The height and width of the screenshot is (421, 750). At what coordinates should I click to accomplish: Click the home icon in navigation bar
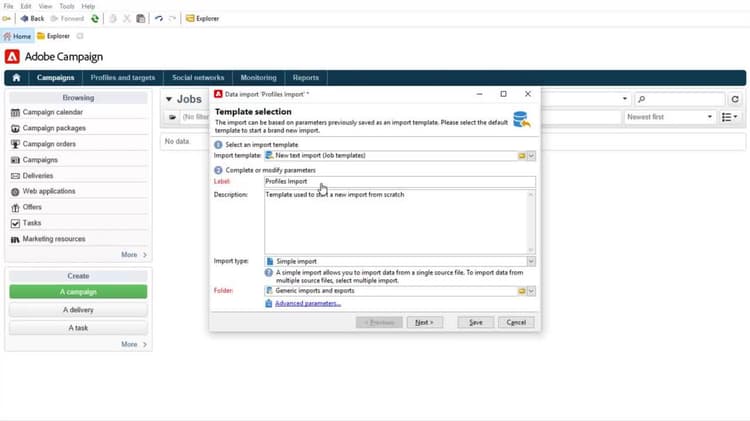click(16, 78)
